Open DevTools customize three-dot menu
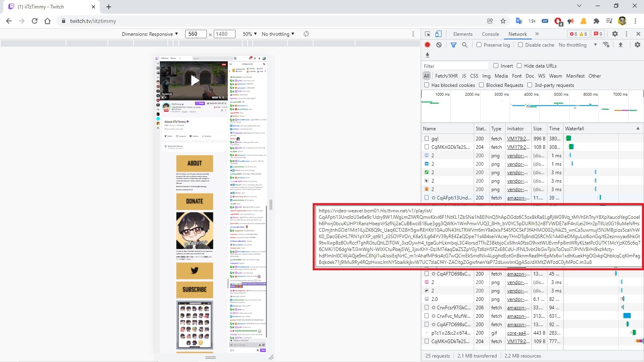 click(626, 34)
